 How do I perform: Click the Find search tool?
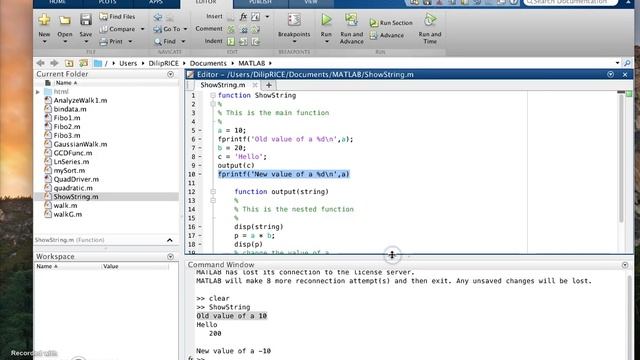point(165,41)
